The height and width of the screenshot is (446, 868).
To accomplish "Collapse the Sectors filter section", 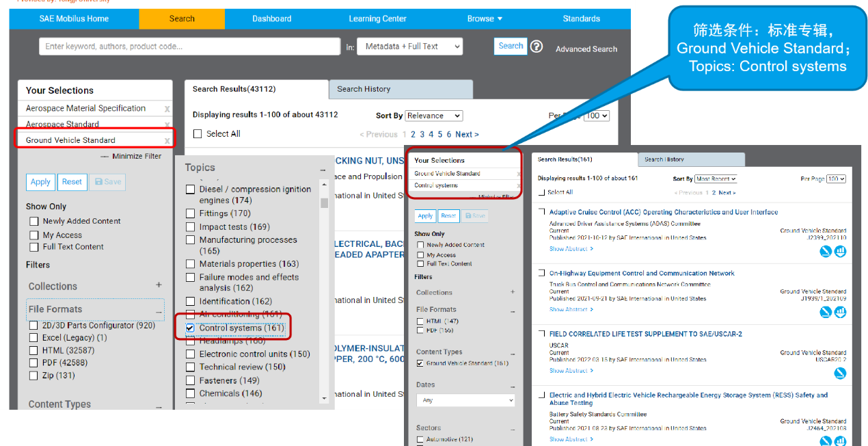I will click(513, 428).
